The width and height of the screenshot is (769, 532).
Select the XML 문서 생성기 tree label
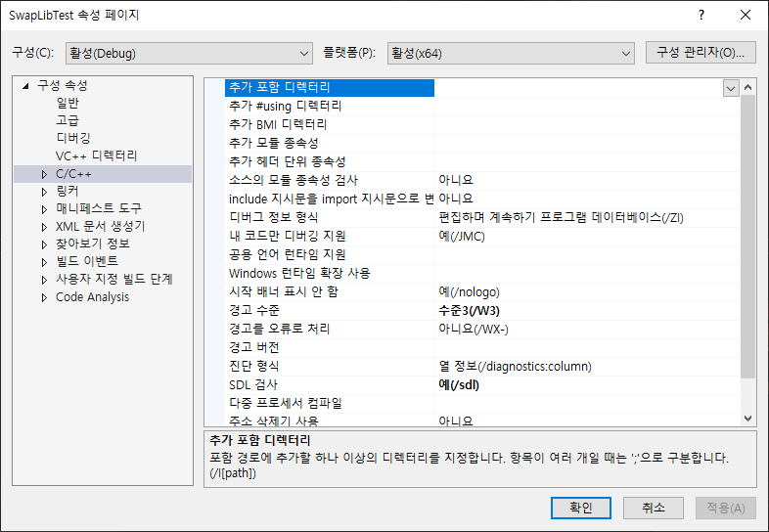(101, 226)
